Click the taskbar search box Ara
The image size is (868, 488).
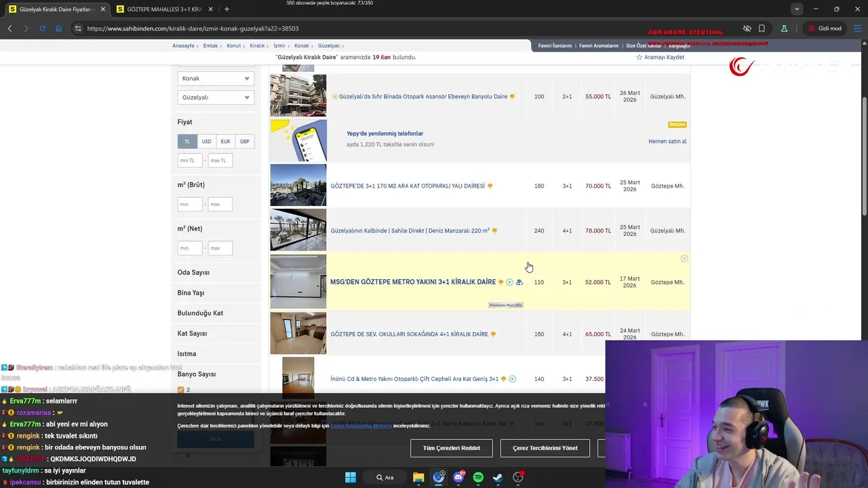click(385, 477)
